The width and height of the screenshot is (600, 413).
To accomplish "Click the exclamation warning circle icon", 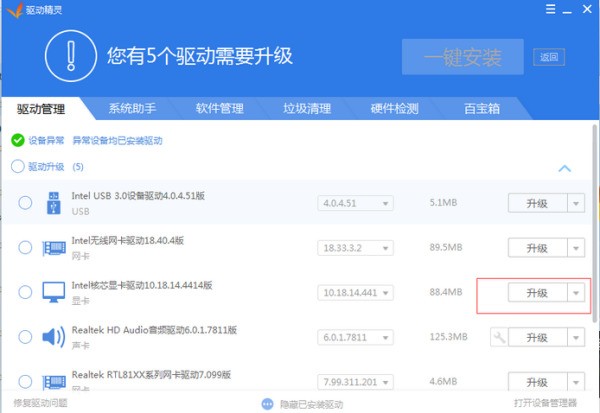I will tap(71, 56).
